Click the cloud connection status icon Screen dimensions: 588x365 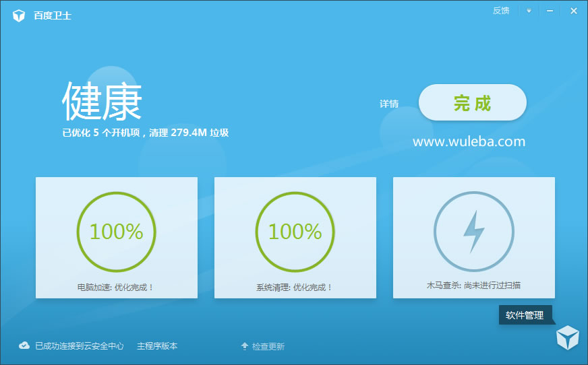pyautogui.click(x=24, y=345)
